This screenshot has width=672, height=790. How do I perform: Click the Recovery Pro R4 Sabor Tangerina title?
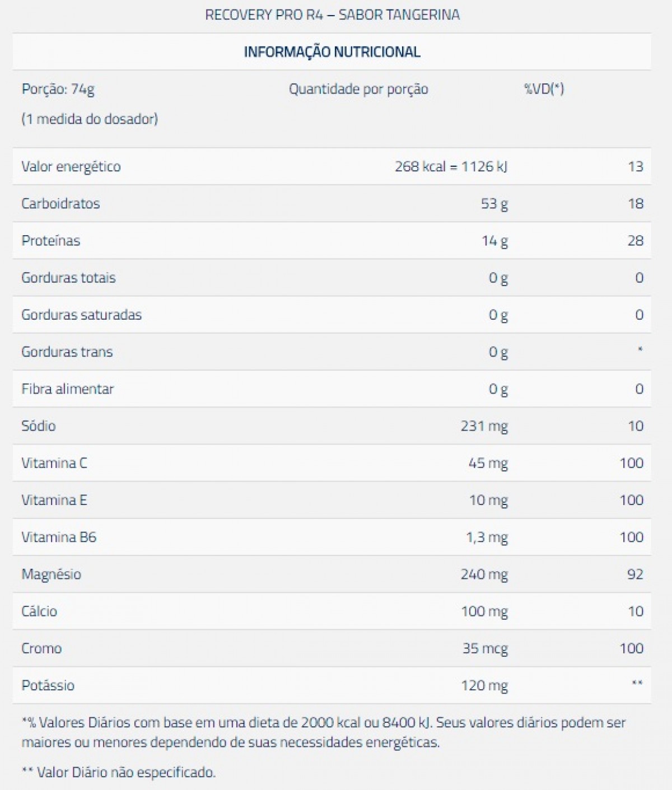click(332, 15)
